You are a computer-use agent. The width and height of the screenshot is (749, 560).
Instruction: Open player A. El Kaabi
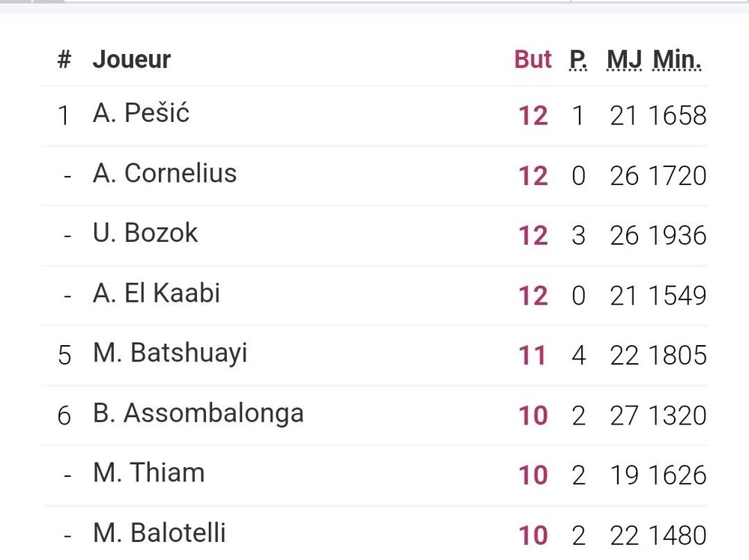pyautogui.click(x=157, y=293)
